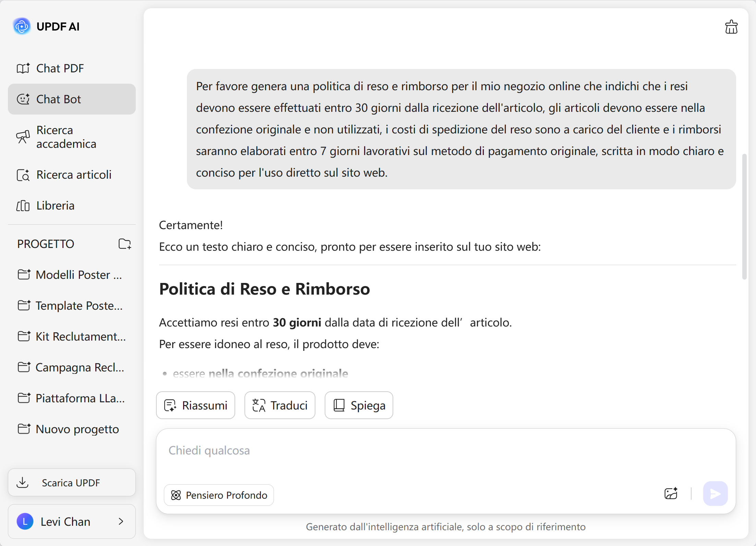Click the clear chat broom icon
This screenshot has height=546, width=756.
coord(731,27)
